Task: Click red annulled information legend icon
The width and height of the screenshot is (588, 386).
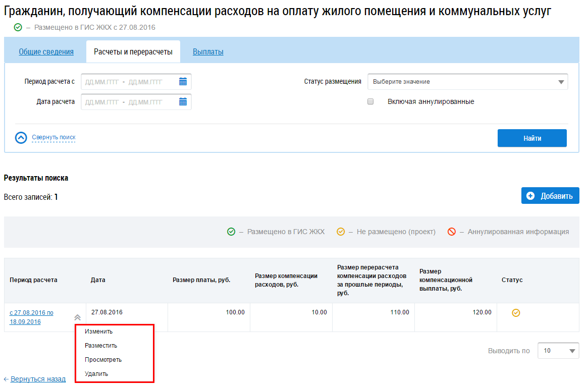Action: pos(452,232)
